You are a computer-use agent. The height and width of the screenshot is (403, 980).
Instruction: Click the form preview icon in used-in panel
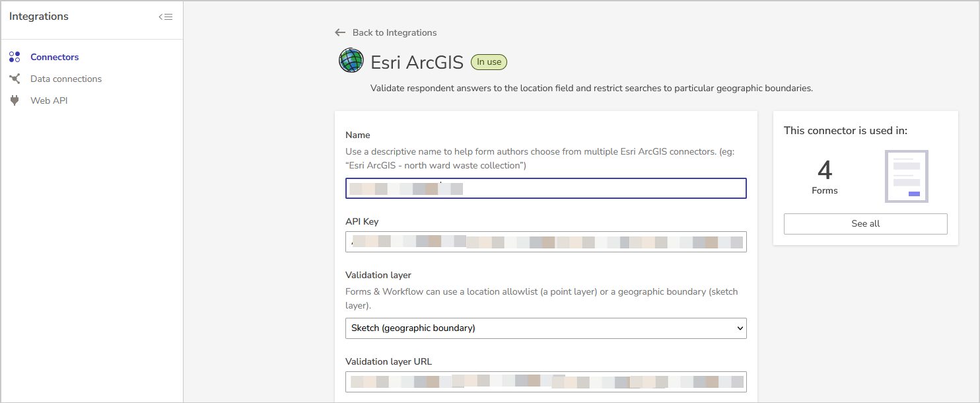(x=906, y=176)
